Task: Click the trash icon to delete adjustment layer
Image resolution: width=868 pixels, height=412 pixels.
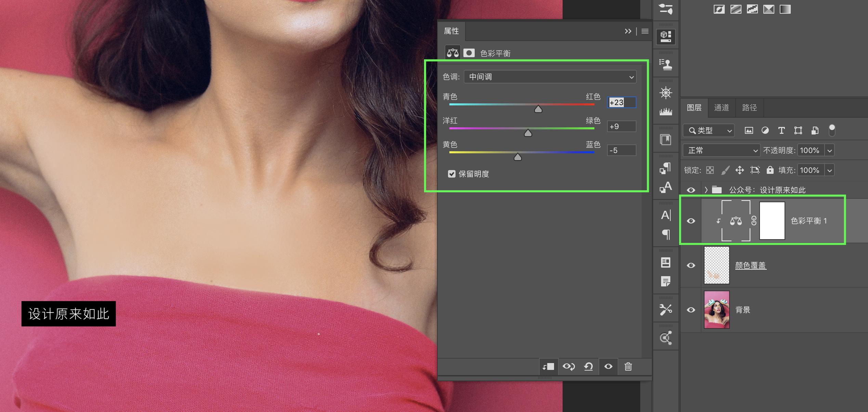Action: pyautogui.click(x=628, y=366)
